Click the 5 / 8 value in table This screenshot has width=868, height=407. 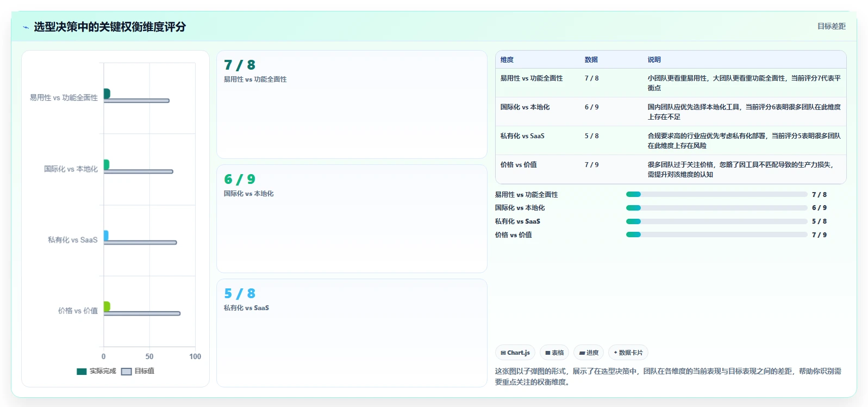591,136
